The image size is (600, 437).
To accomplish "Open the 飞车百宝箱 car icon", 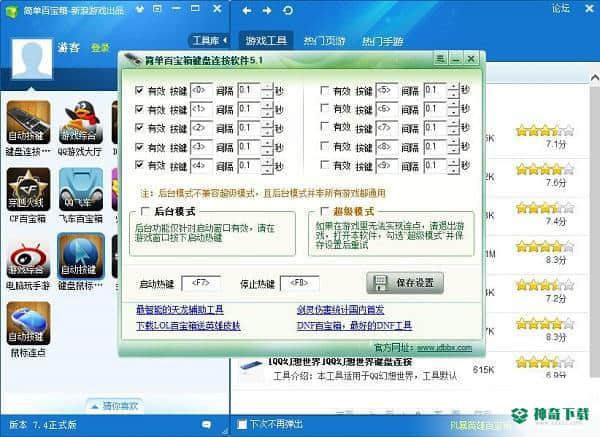I will (x=81, y=189).
